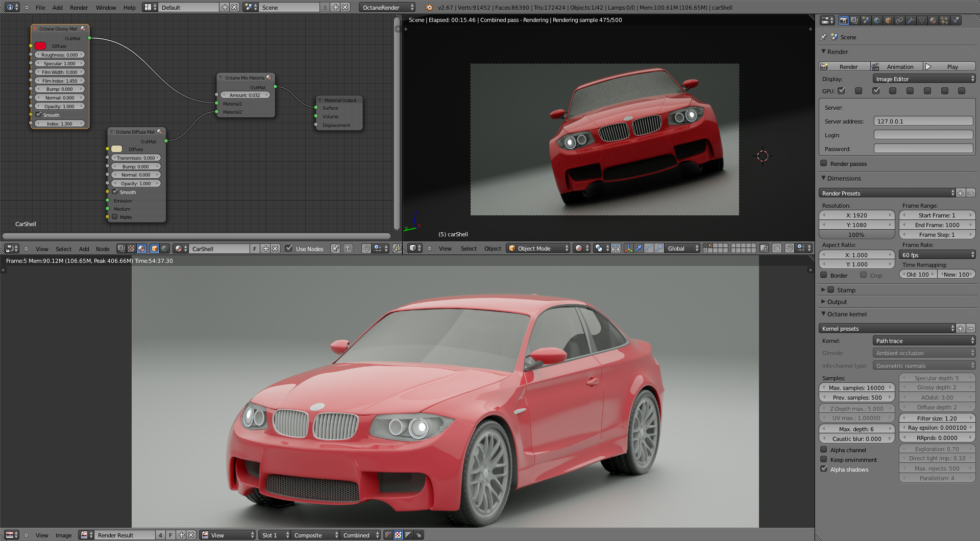Viewport: 980px width, 541px height.
Task: Open the World properties globe tab
Action: click(877, 20)
